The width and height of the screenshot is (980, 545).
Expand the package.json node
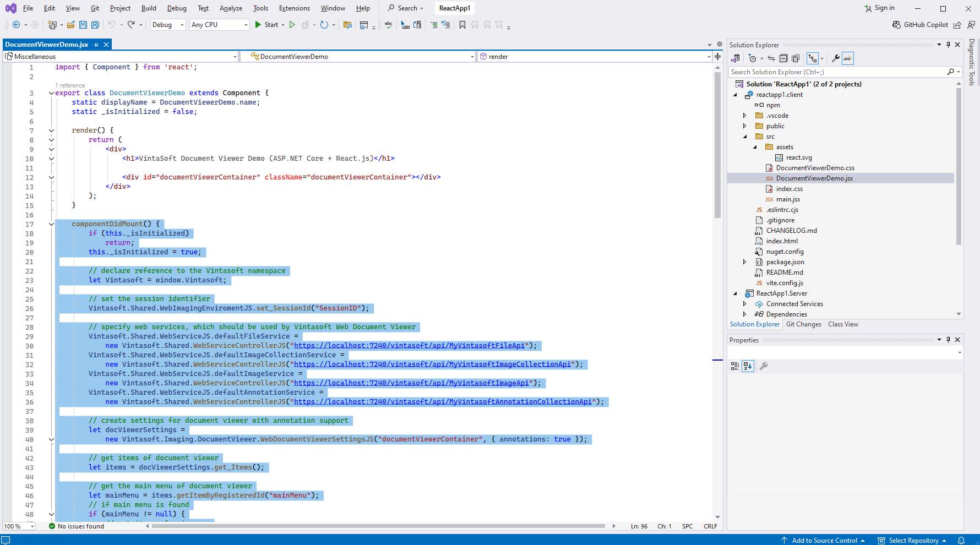point(744,262)
